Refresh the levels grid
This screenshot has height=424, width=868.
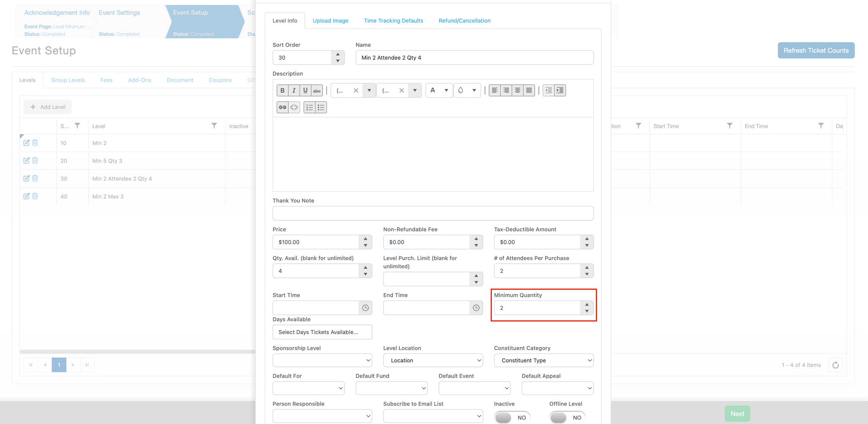[835, 365]
